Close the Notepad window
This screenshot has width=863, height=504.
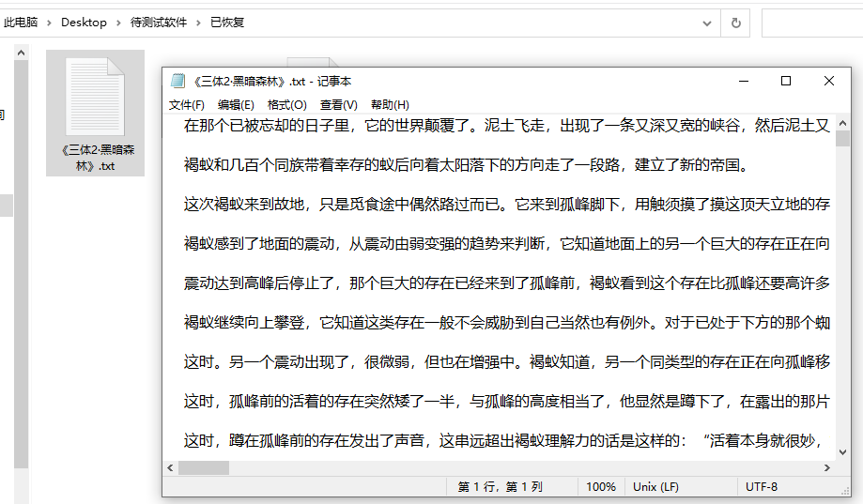[829, 81]
